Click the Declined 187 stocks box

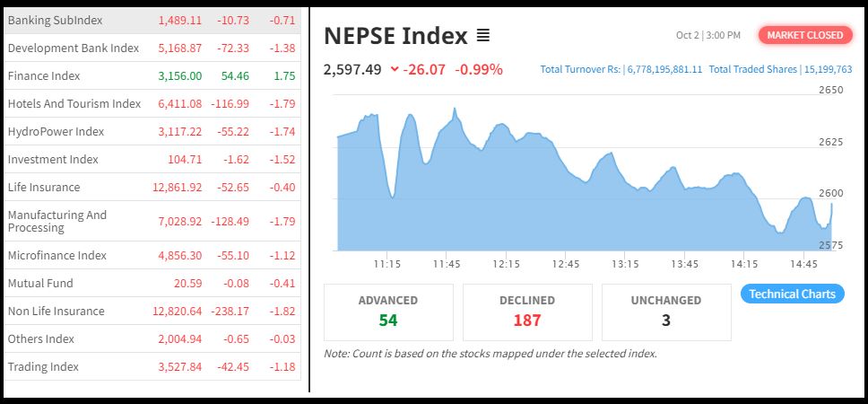[x=527, y=312]
